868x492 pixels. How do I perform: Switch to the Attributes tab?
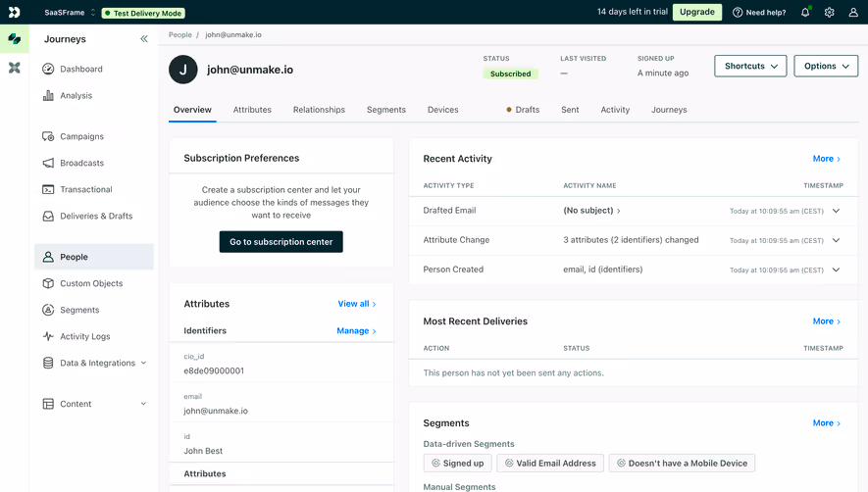pos(252,110)
